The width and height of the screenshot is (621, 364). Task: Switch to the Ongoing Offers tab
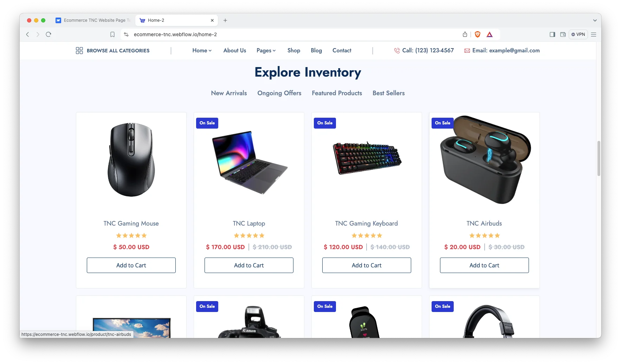click(279, 93)
